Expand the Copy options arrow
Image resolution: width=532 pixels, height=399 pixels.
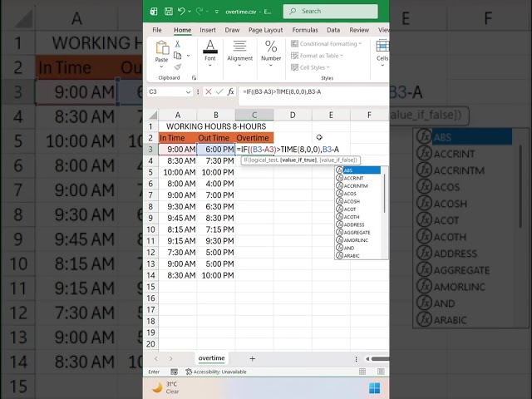(189, 56)
